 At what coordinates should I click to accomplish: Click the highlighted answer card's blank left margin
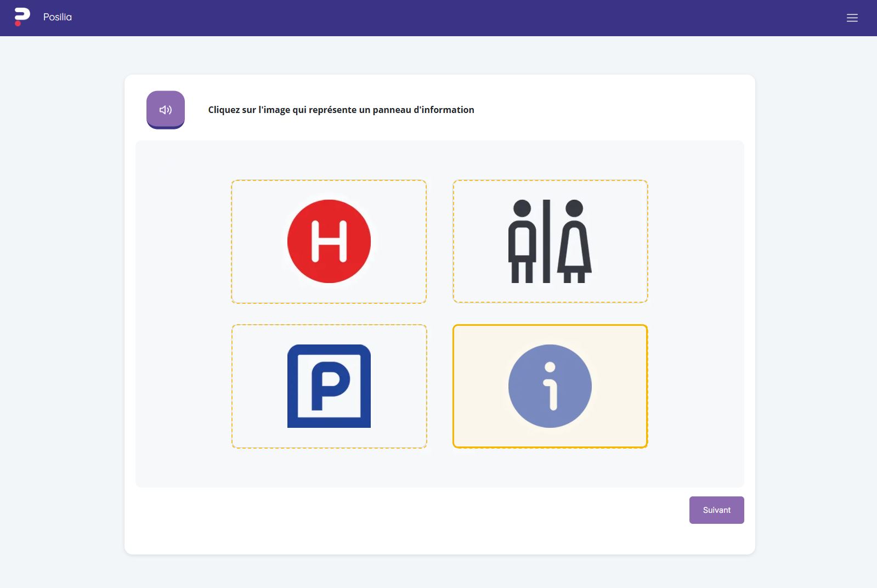(477, 386)
